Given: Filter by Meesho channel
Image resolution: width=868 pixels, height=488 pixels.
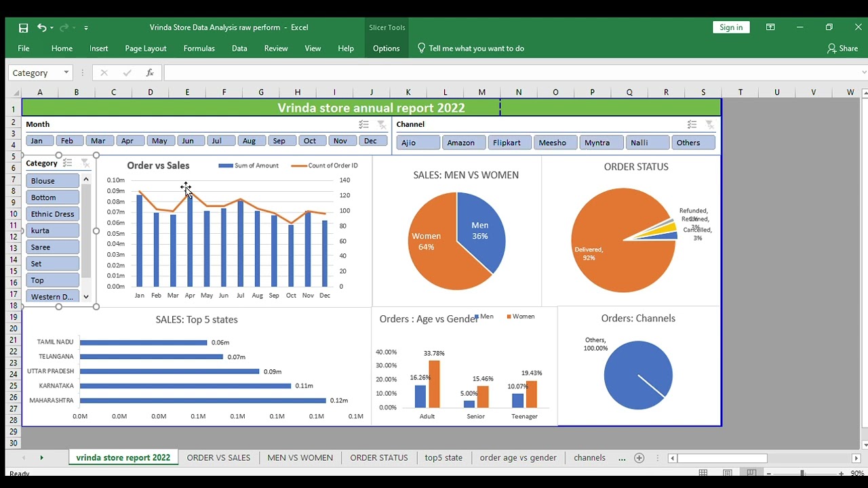Looking at the screenshot, I should 555,142.
